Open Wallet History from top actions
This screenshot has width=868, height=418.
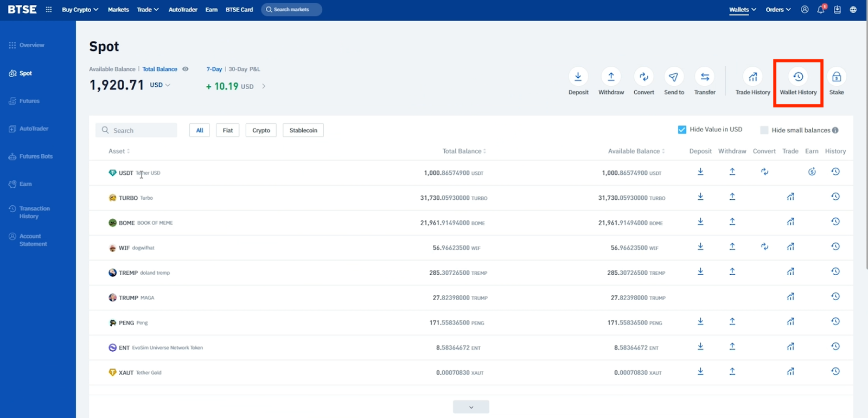[798, 77]
